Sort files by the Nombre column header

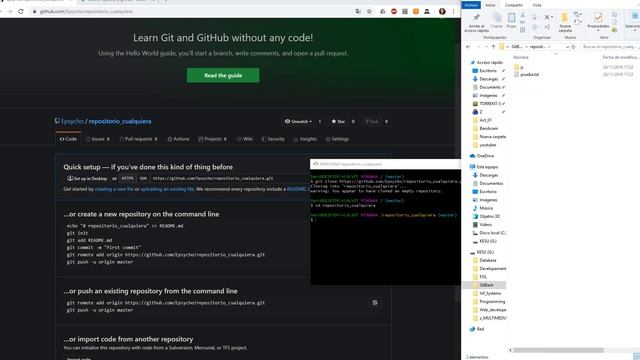coord(521,57)
